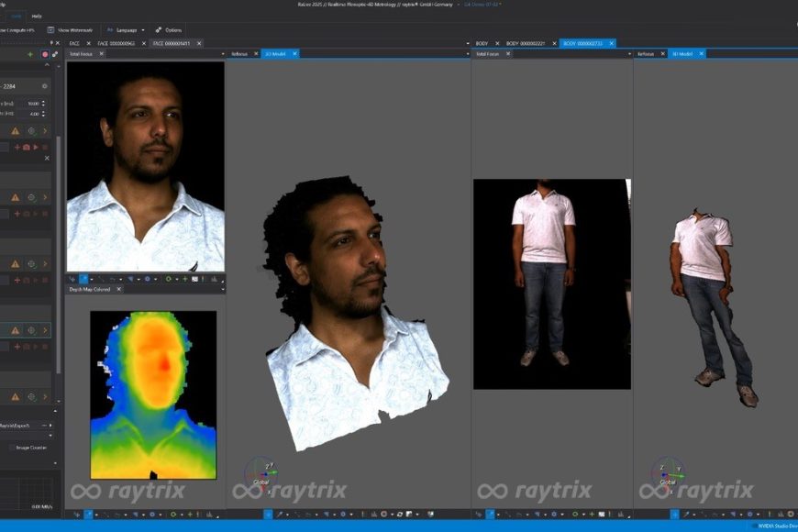798x532 pixels.
Task: Toggle the highlighted green target icon in left panel
Action: [x=30, y=330]
